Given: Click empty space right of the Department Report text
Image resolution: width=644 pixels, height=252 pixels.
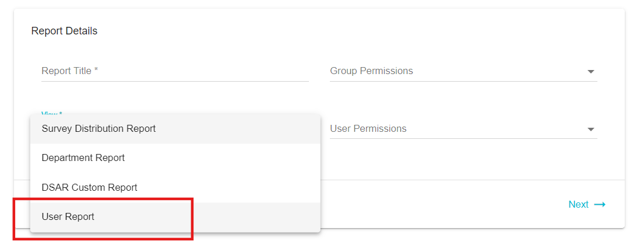Looking at the screenshot, I should point(222,158).
